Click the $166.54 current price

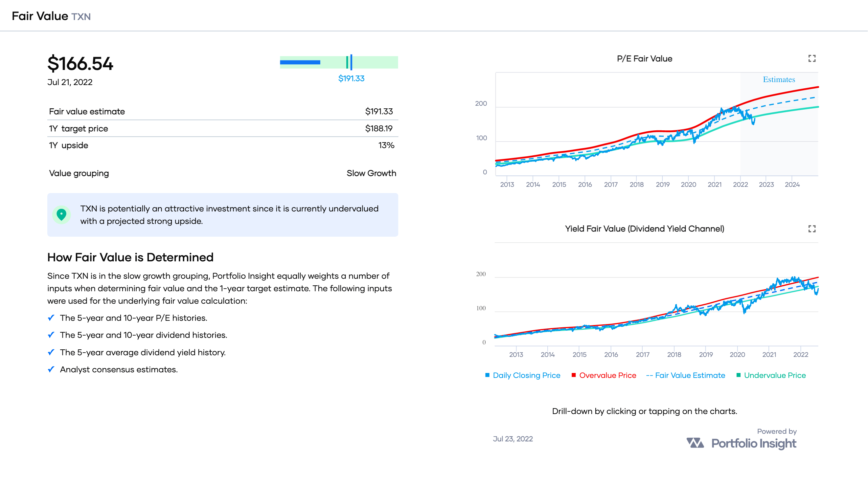80,64
